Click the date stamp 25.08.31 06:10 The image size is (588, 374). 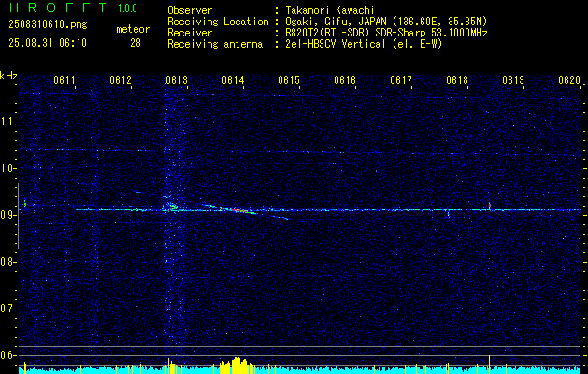(48, 43)
